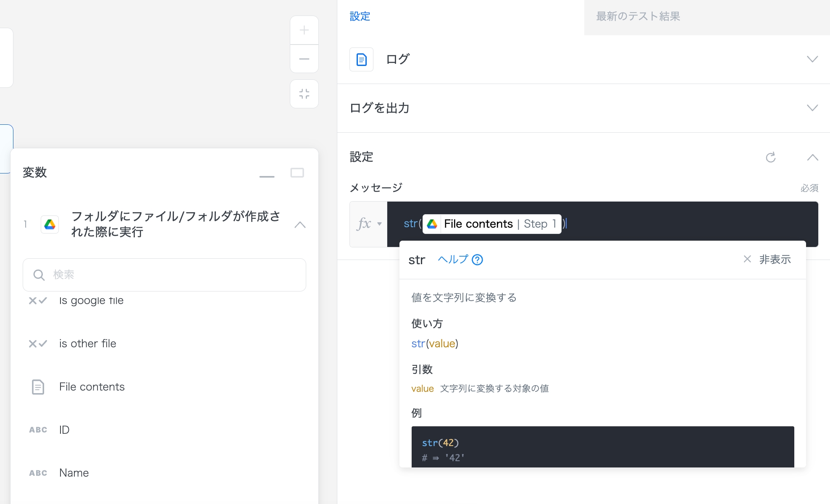Click the fx formula mode dropdown

pyautogui.click(x=369, y=224)
